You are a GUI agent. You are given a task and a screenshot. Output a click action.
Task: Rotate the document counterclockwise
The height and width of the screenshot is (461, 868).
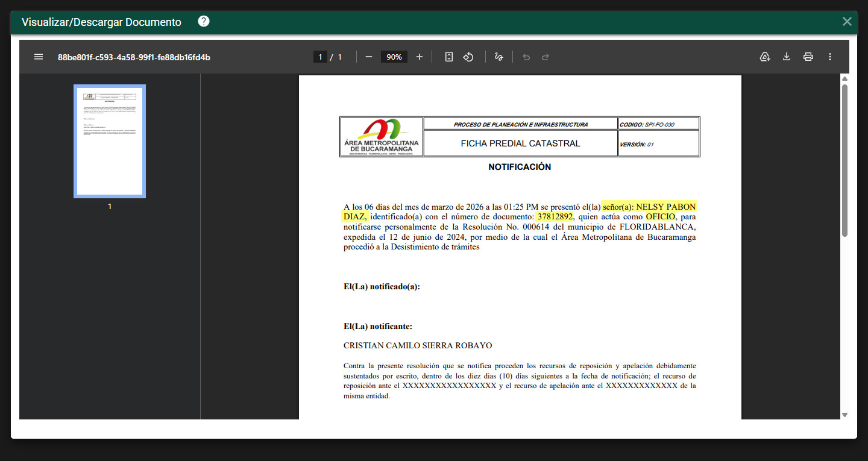tap(468, 57)
